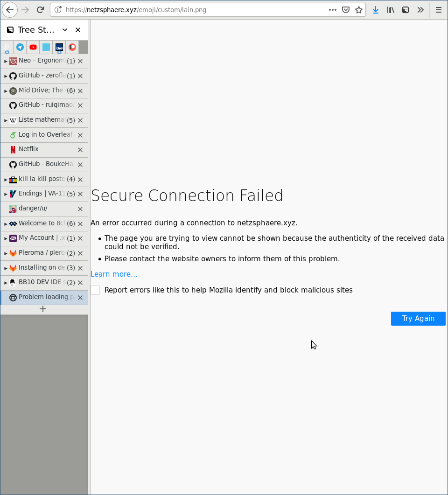Open the Learn more link

[x=114, y=274]
